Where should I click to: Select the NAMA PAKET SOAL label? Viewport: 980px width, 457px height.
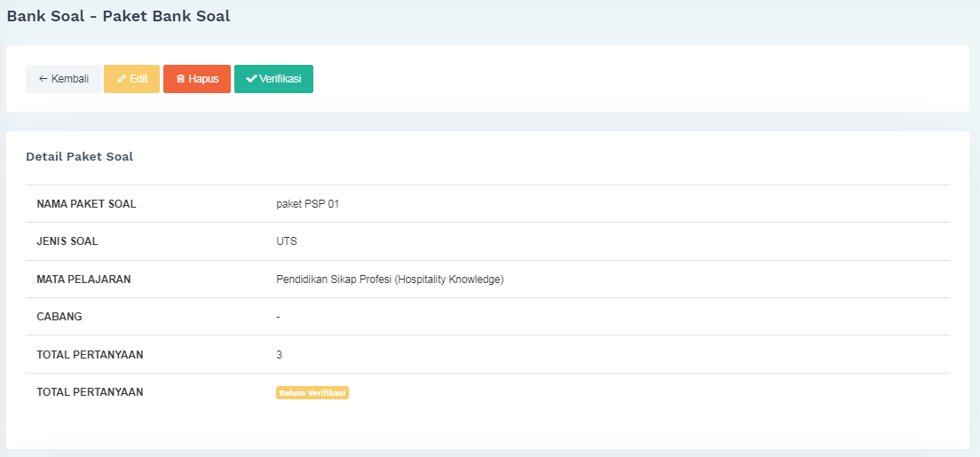[x=86, y=204]
